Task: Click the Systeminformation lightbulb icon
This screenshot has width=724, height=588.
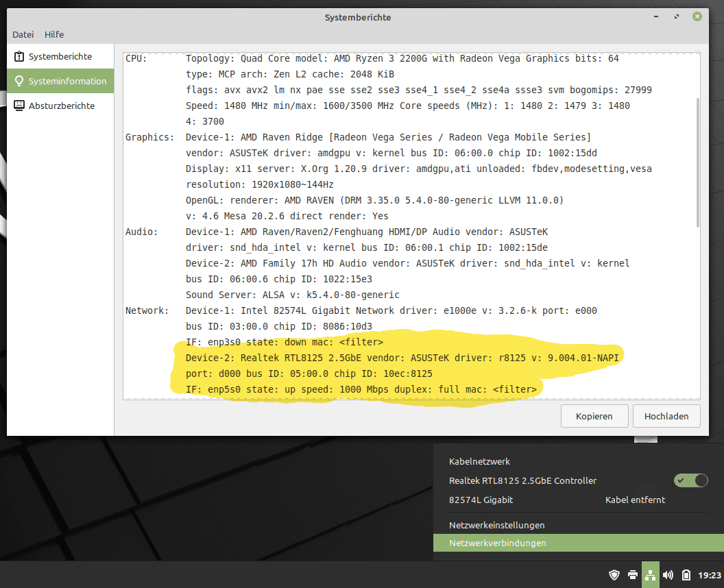Action: pyautogui.click(x=19, y=81)
